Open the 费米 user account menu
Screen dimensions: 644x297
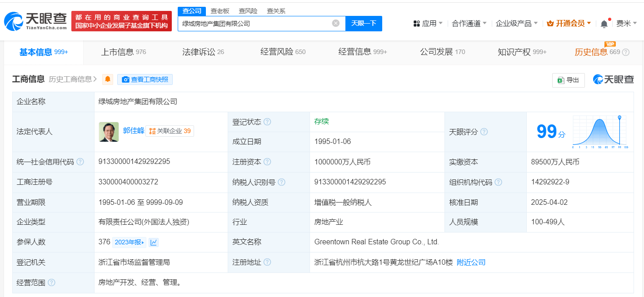(x=626, y=23)
